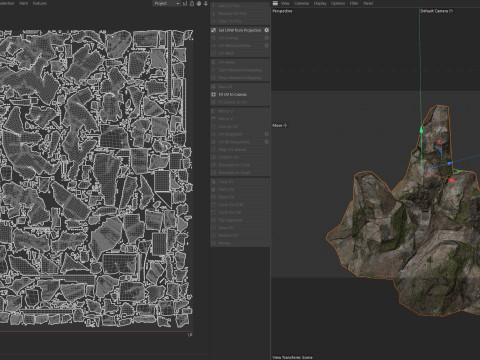Open the viewport View menu
Screen dimensions: 480x360
[285, 3]
